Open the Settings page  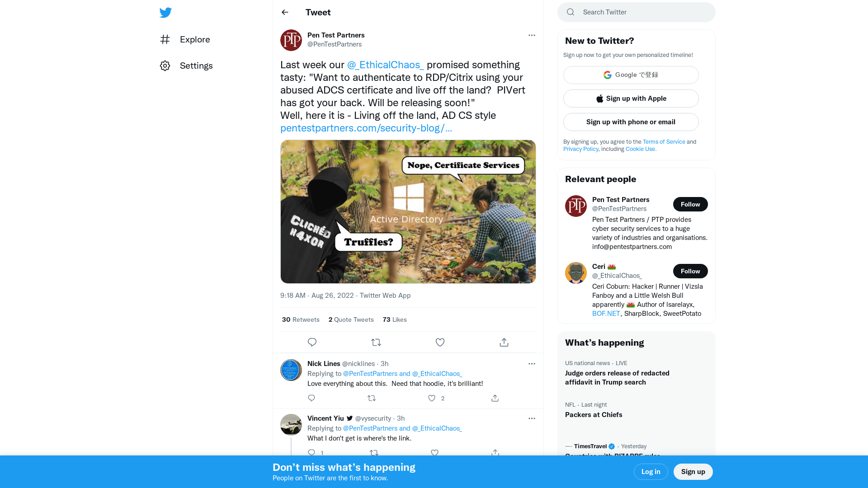tap(196, 66)
